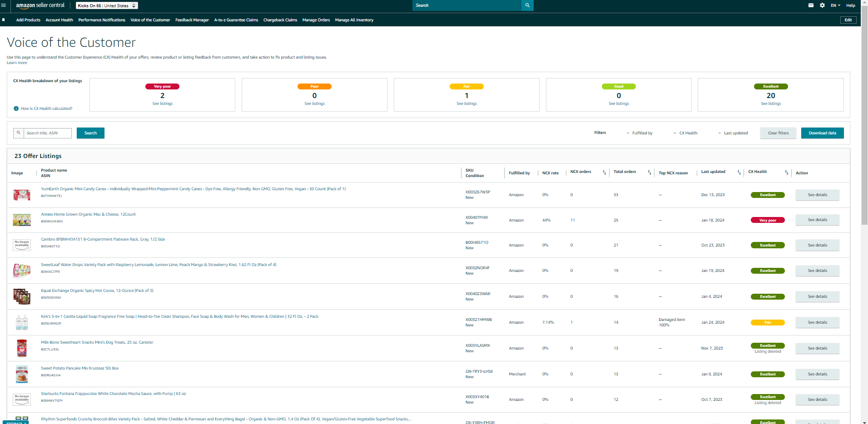The height and width of the screenshot is (424, 868).
Task: Click the search magnifier icon in header
Action: click(x=527, y=5)
